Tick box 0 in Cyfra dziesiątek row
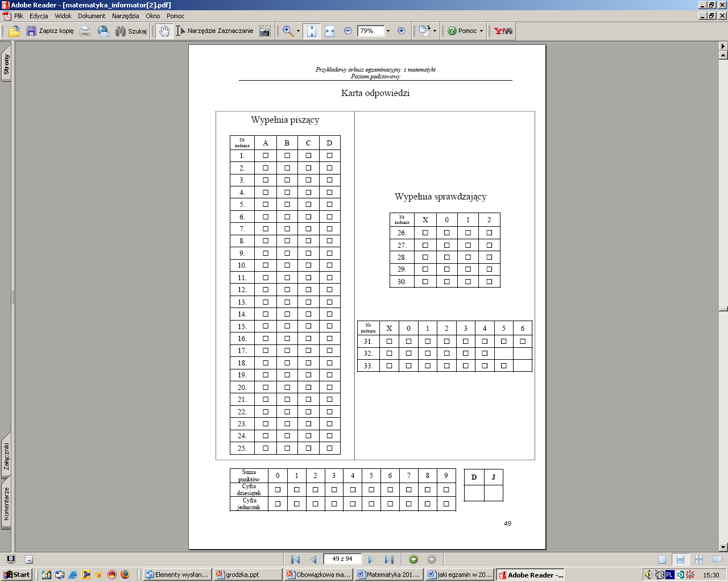This screenshot has width=728, height=582. 278,489
